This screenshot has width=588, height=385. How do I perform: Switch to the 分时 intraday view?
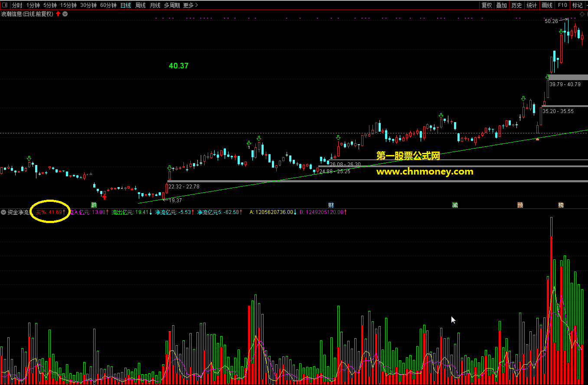point(17,5)
